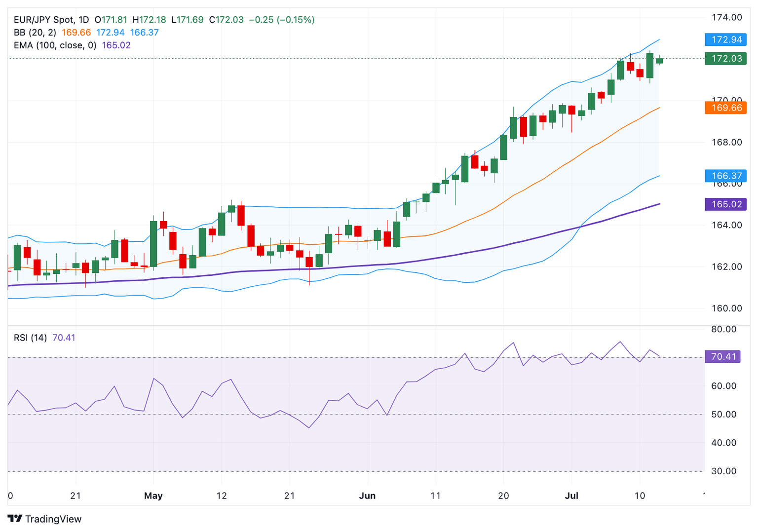Select the blue 172.94 upper band tag
This screenshot has width=758, height=532.
pyautogui.click(x=725, y=40)
